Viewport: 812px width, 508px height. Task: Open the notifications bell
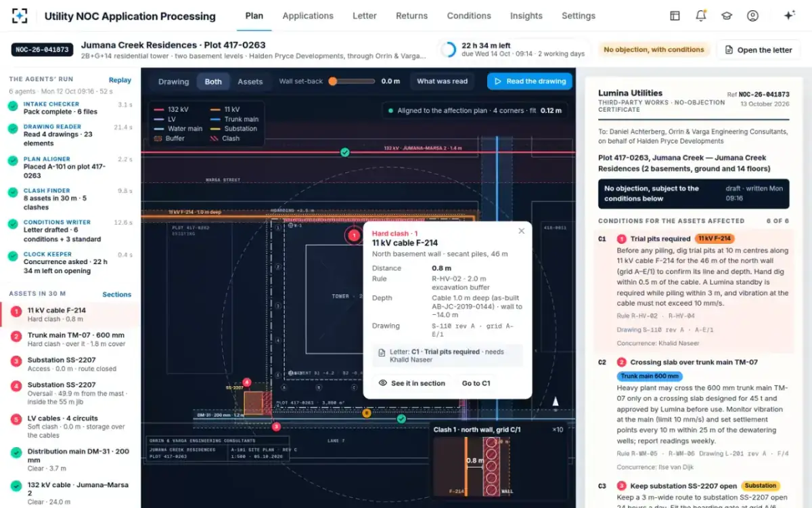coord(701,16)
